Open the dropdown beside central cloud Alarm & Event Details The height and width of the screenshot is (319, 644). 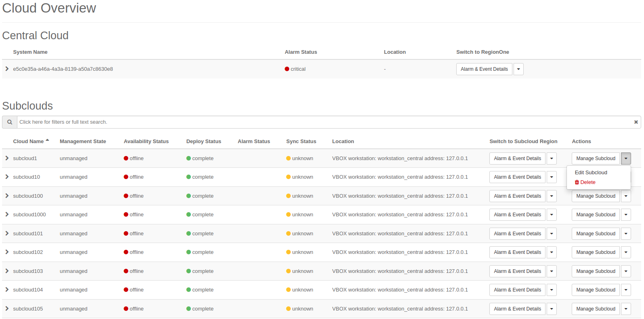point(518,69)
